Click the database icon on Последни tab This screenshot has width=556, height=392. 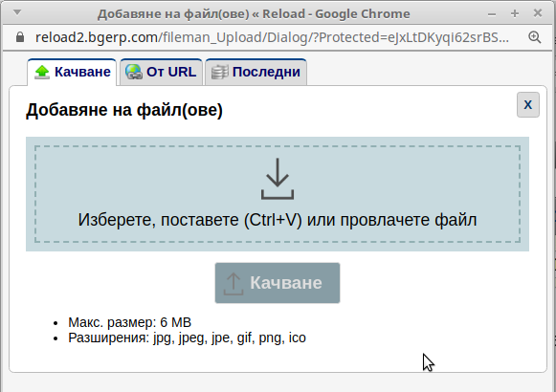[219, 73]
